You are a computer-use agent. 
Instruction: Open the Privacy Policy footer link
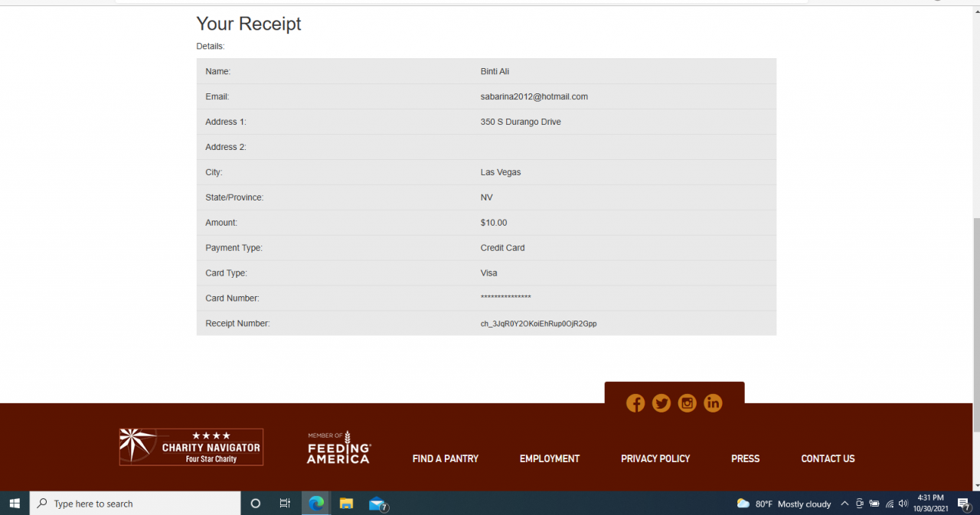tap(655, 458)
